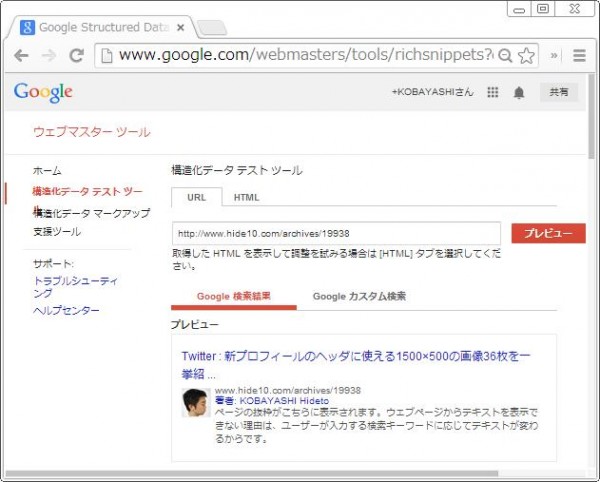Image resolution: width=600 pixels, height=482 pixels.
Task: Click the Google logo
Action: 43,92
